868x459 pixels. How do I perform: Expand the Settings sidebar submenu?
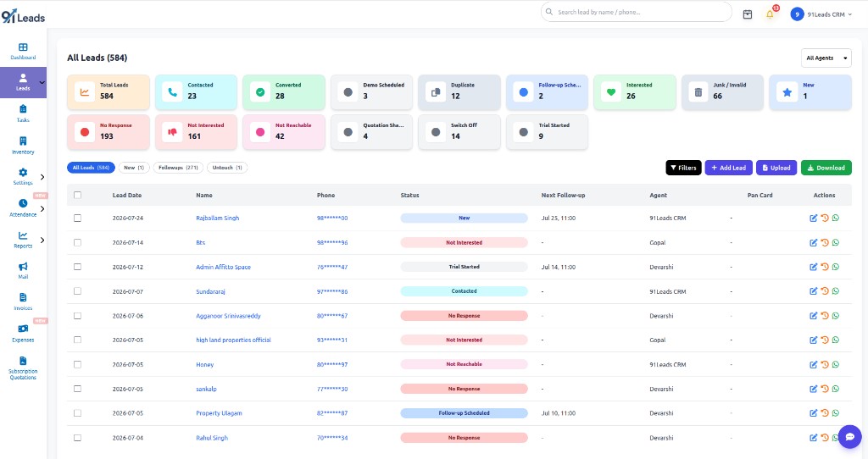coord(42,177)
